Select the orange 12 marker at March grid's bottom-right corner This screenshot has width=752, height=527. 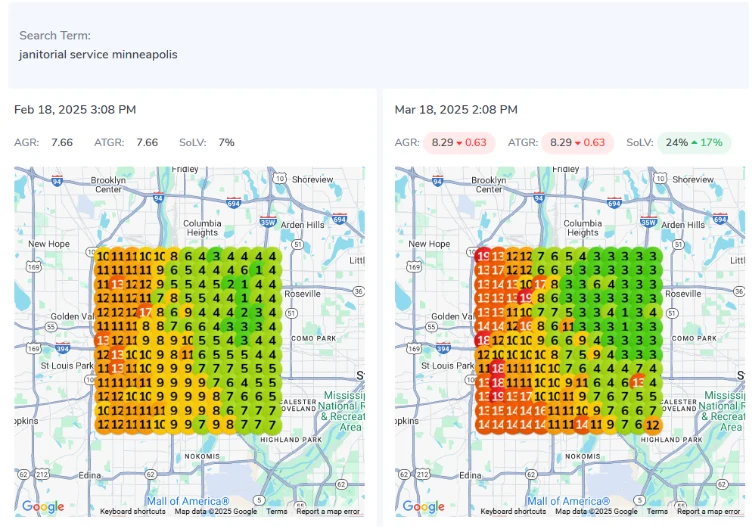point(652,425)
